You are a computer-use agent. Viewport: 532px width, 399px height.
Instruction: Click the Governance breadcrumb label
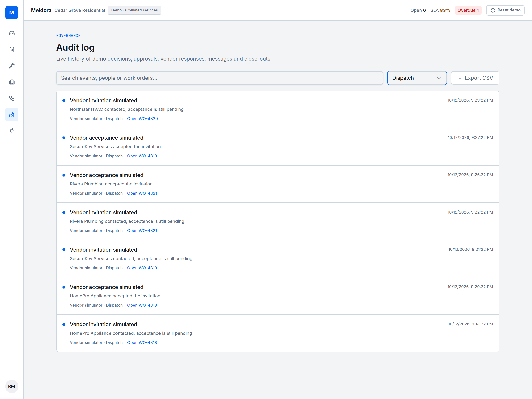click(68, 36)
